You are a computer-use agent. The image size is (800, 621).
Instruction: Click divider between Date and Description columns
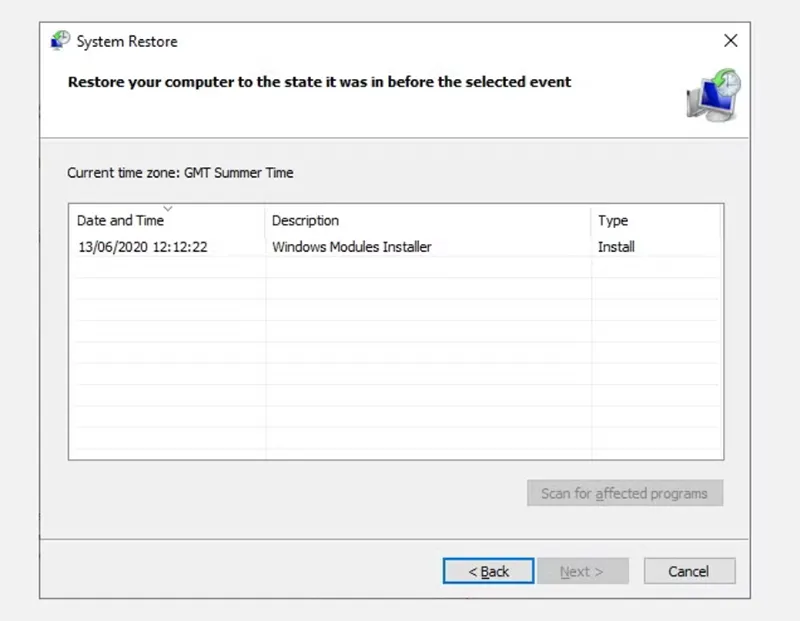pyautogui.click(x=266, y=221)
